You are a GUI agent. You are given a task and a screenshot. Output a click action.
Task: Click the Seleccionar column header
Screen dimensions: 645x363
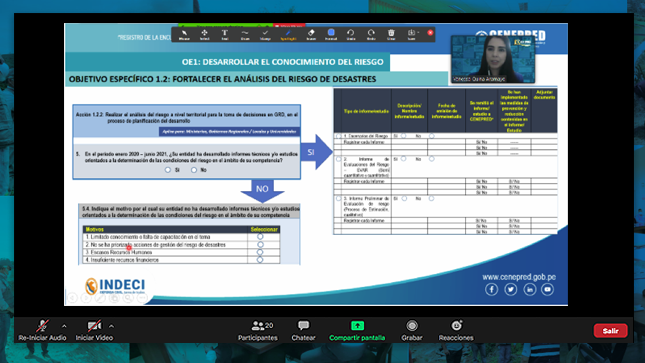tap(264, 229)
